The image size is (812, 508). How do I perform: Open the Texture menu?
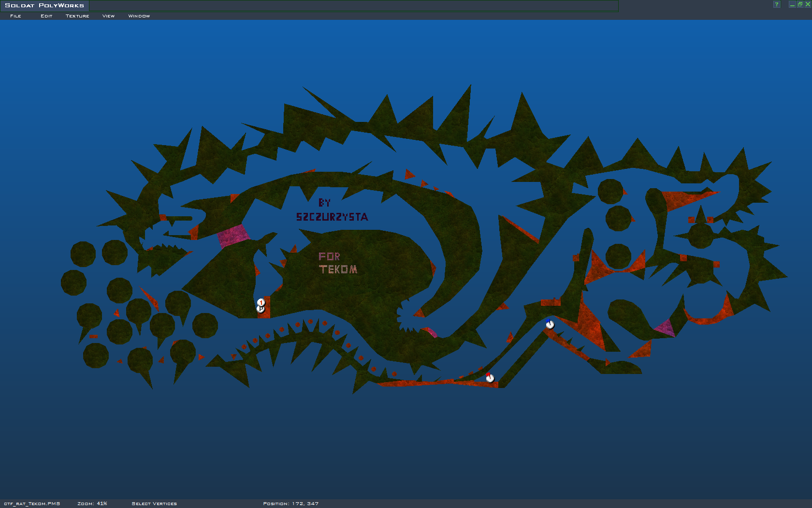pos(77,16)
